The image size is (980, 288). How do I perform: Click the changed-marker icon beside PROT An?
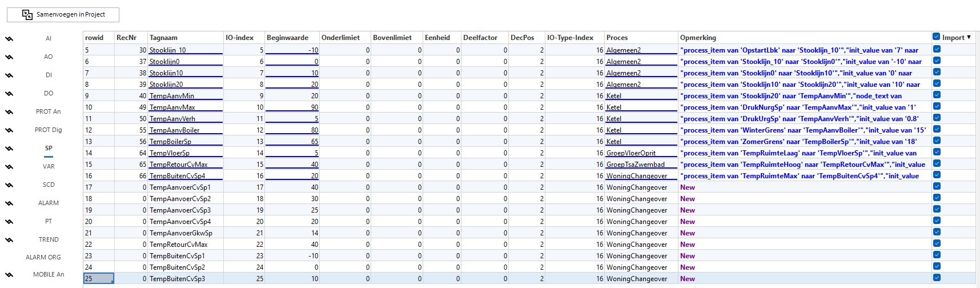[9, 112]
